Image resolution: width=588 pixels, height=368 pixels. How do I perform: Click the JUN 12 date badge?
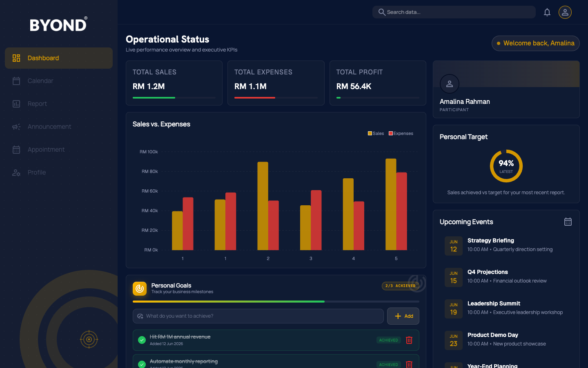[x=454, y=246]
